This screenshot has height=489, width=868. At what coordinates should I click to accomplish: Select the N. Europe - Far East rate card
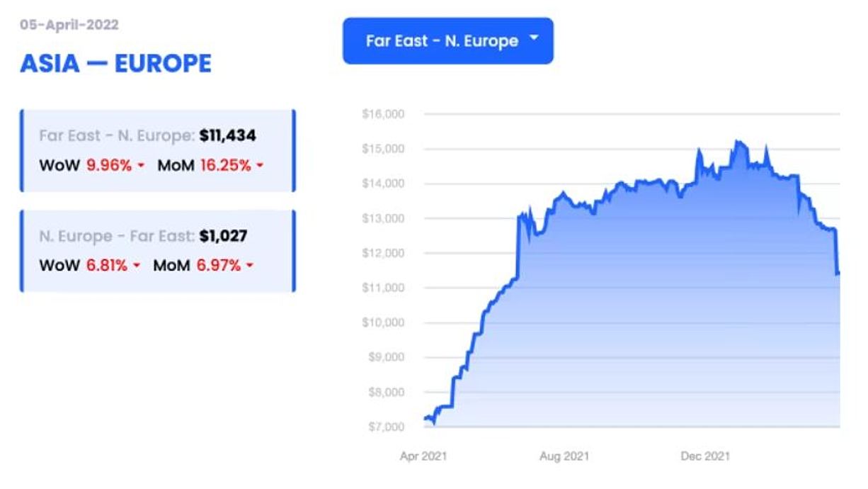(158, 250)
